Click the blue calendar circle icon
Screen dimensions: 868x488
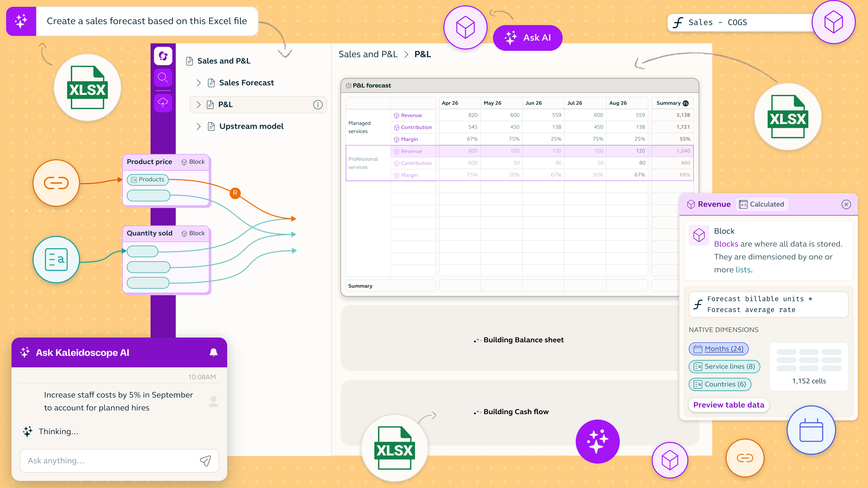811,430
